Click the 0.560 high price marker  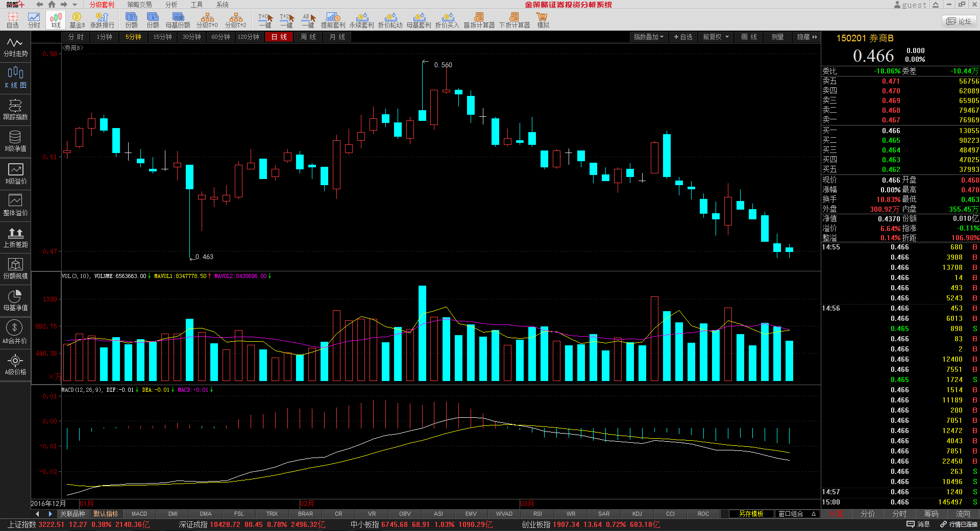(443, 65)
